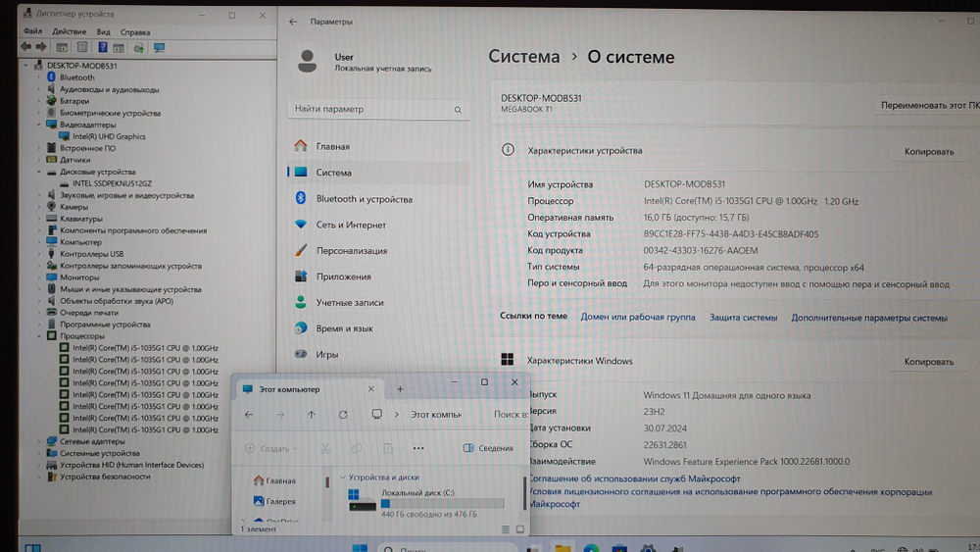This screenshot has height=552, width=980.
Task: Toggle the Сведения details pane
Action: tap(488, 448)
